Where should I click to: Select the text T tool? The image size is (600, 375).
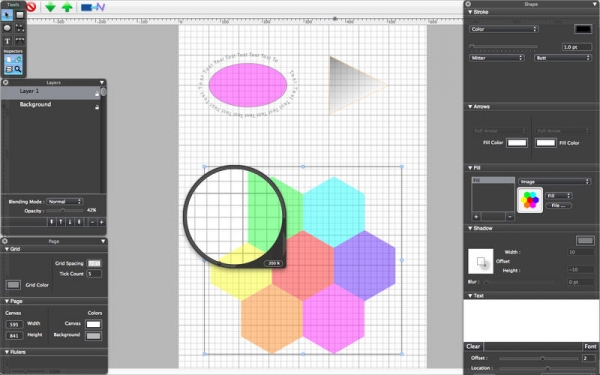[7, 41]
